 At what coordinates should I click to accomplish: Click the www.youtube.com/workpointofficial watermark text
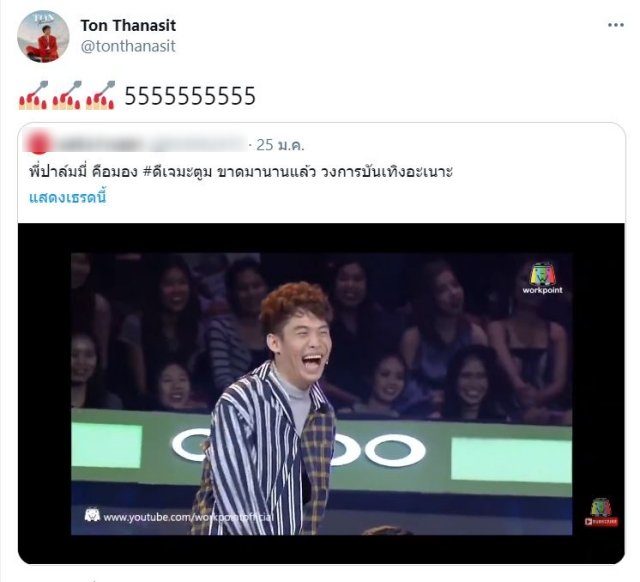pyautogui.click(x=189, y=518)
